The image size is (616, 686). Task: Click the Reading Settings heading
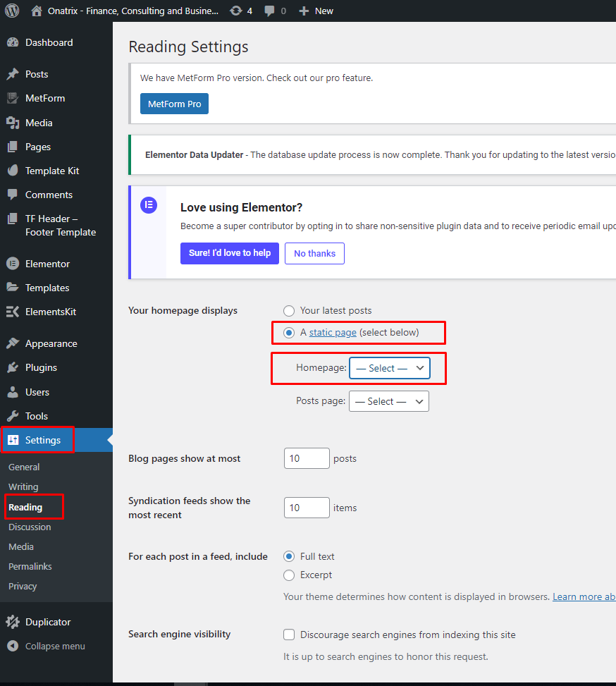coord(188,47)
